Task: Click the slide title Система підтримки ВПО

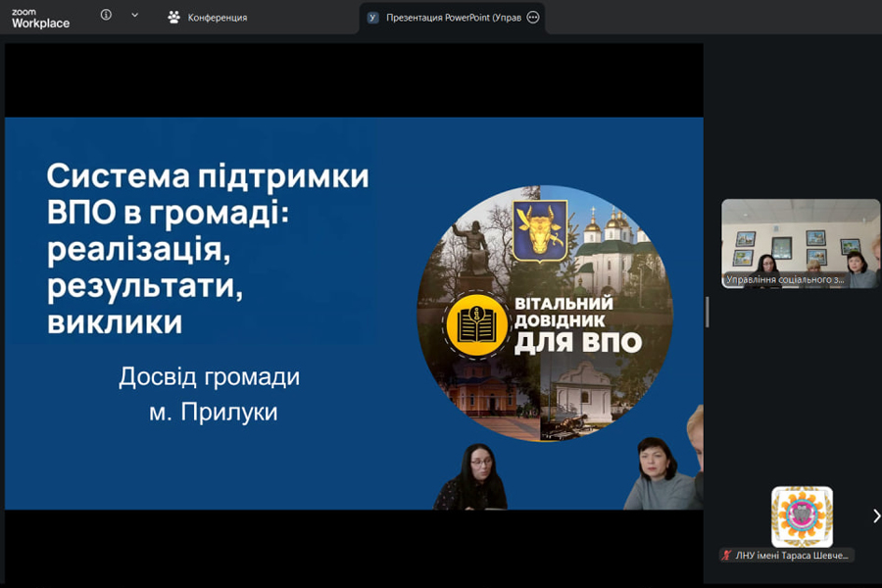Action: click(208, 249)
